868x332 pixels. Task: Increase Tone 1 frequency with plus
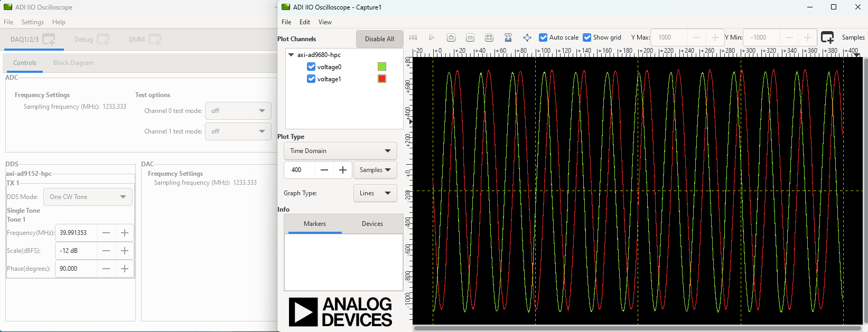[x=125, y=233]
